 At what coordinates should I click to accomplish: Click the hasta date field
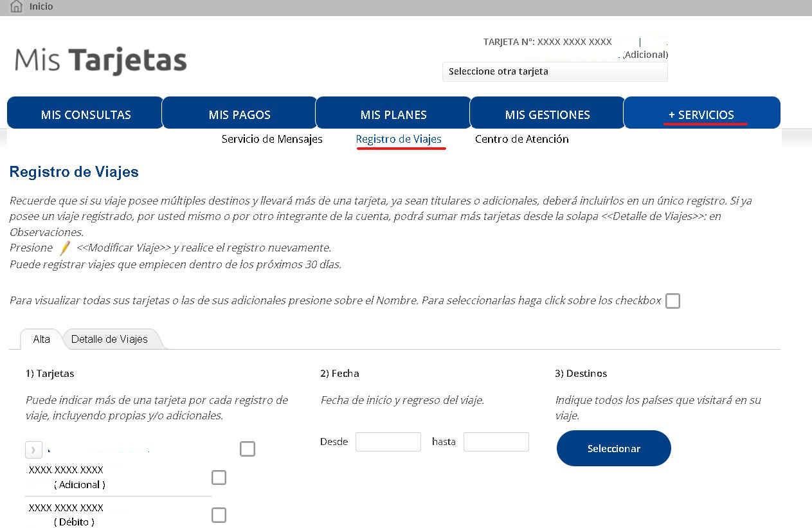(x=496, y=442)
